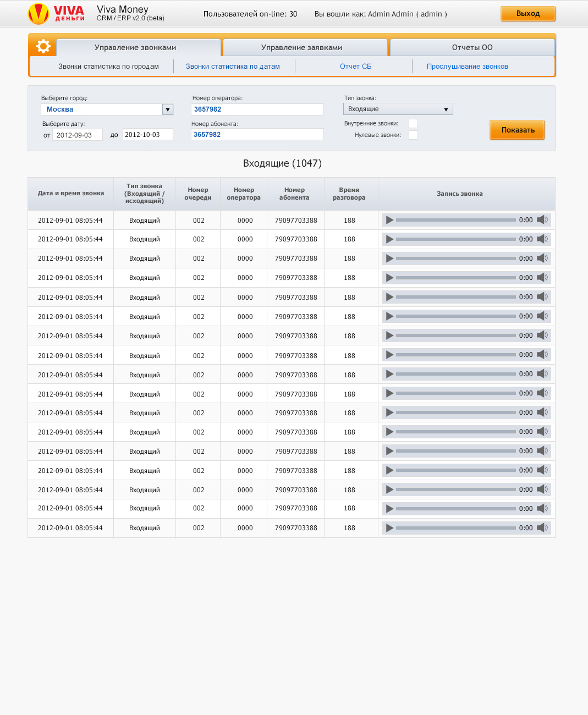This screenshot has width=588, height=715.
Task: Open the Отчет СБ link
Action: coord(355,66)
